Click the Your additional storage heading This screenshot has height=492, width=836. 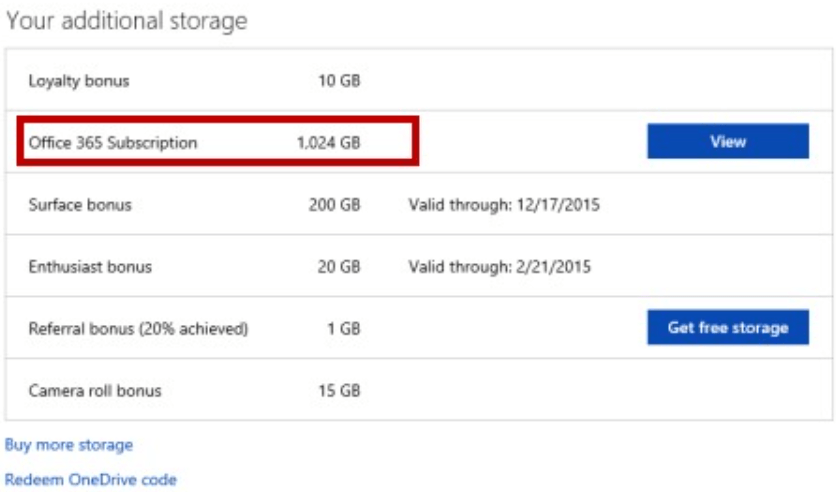(126, 21)
